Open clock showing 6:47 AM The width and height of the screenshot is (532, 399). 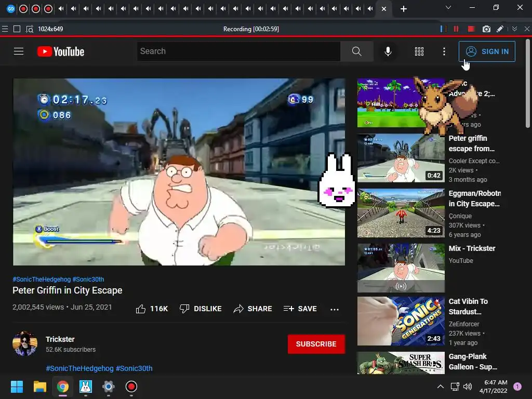(494, 387)
